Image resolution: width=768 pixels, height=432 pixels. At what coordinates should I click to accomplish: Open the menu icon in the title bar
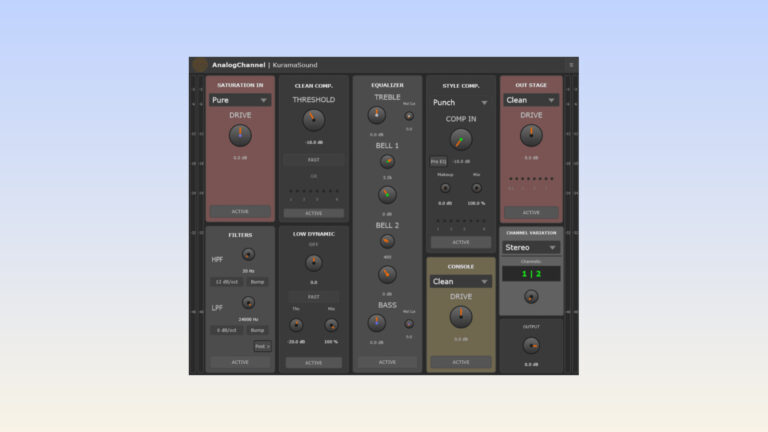click(x=571, y=65)
